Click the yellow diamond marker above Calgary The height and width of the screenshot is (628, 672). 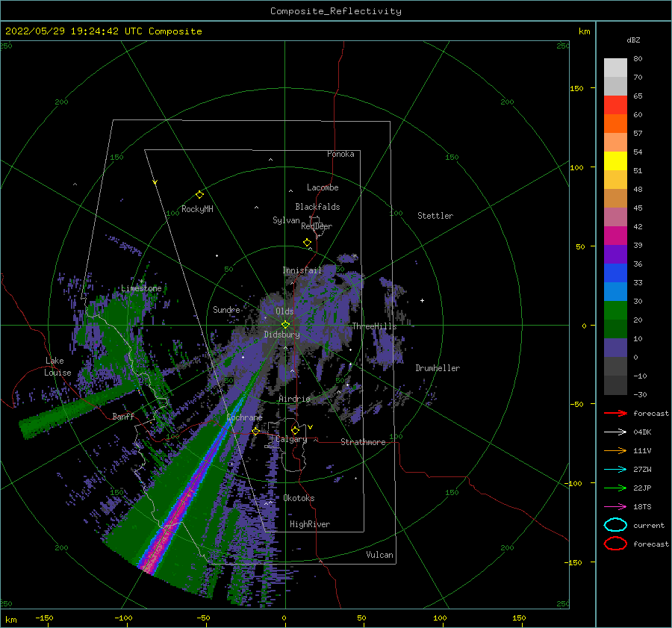tap(295, 430)
